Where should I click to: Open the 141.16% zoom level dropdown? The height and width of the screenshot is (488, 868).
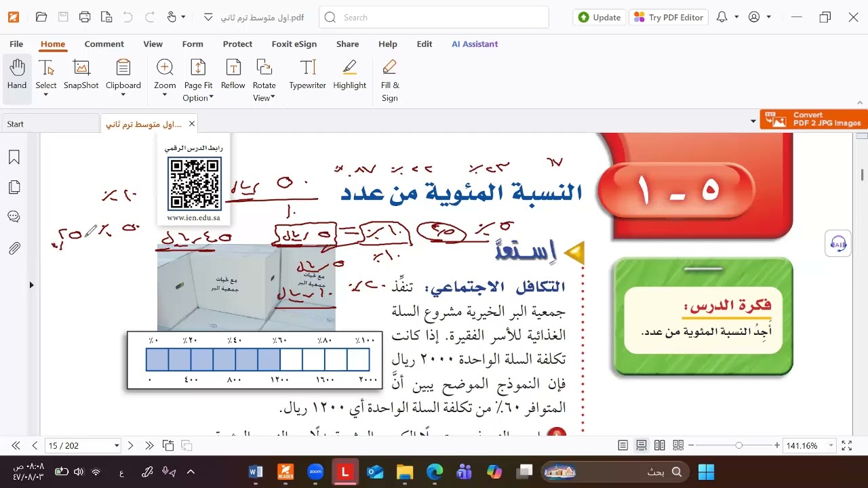[x=831, y=446]
